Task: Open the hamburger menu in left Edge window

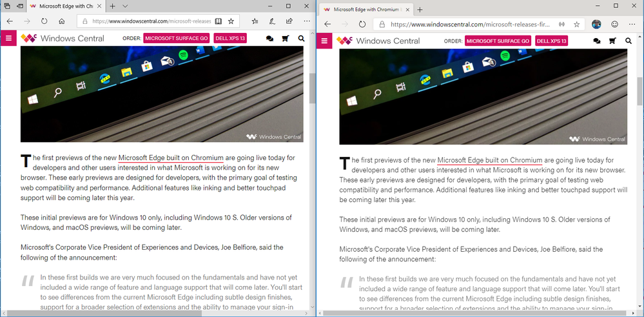Action: click(x=7, y=39)
